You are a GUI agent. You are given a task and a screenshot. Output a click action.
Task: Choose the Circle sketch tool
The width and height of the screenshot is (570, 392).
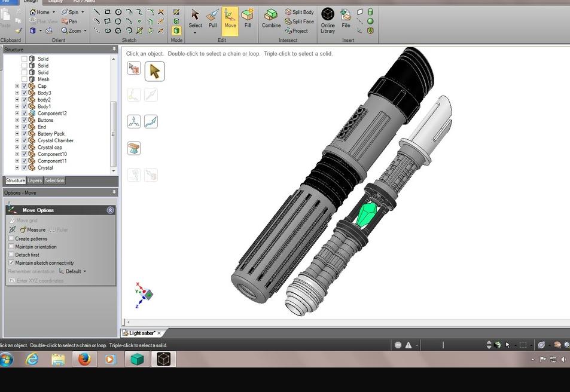tap(118, 12)
